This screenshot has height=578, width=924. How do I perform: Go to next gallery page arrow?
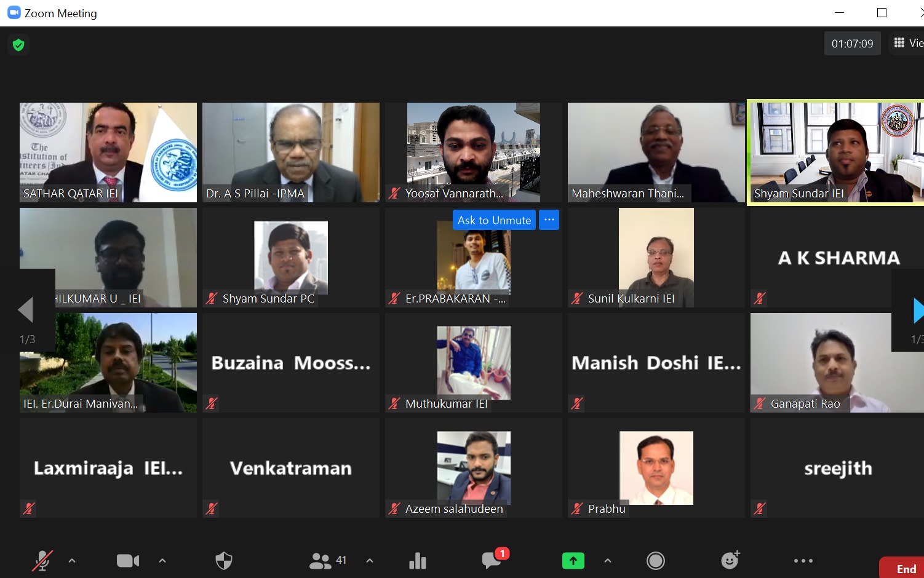[x=917, y=311]
